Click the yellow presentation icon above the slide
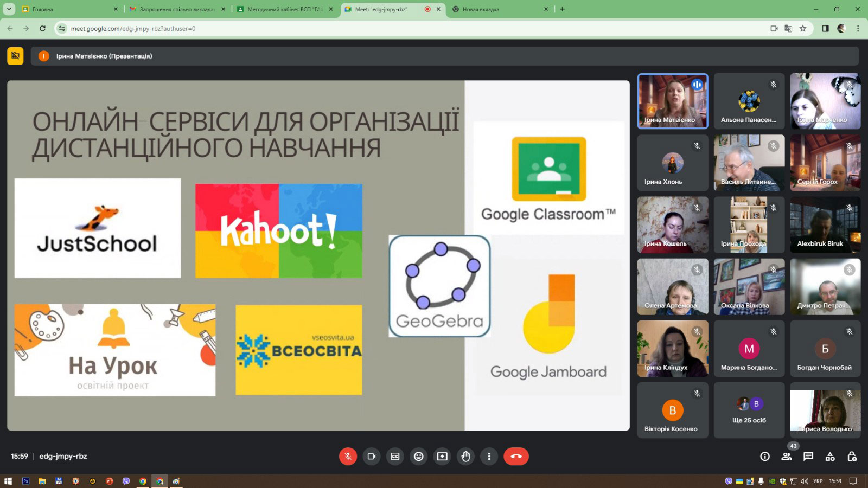The image size is (868, 488). click(x=15, y=56)
